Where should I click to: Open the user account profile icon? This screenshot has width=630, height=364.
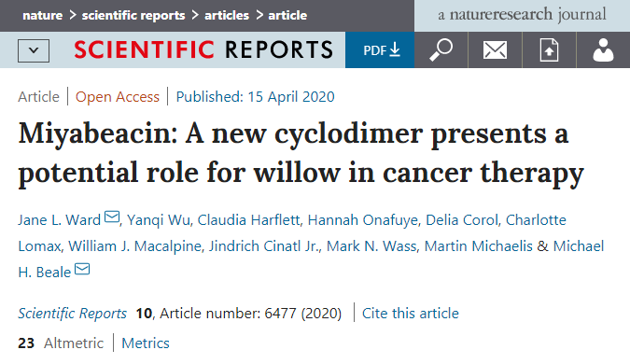(603, 49)
